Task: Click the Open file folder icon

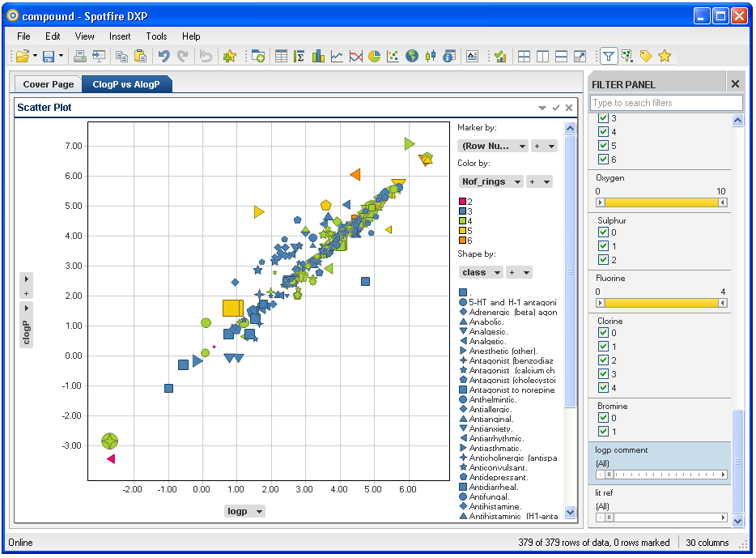Action: pyautogui.click(x=22, y=56)
